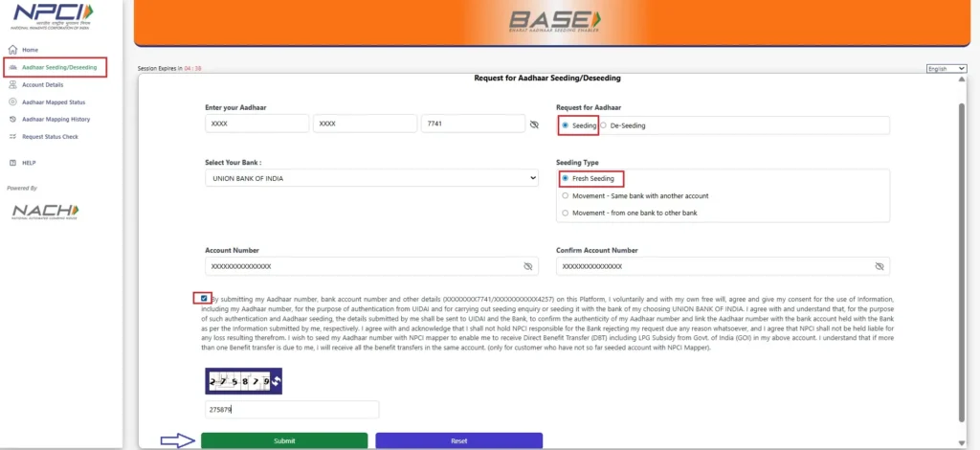Click the NPCI logo at top left
Image resolution: width=980 pixels, height=450 pixels.
[x=53, y=15]
